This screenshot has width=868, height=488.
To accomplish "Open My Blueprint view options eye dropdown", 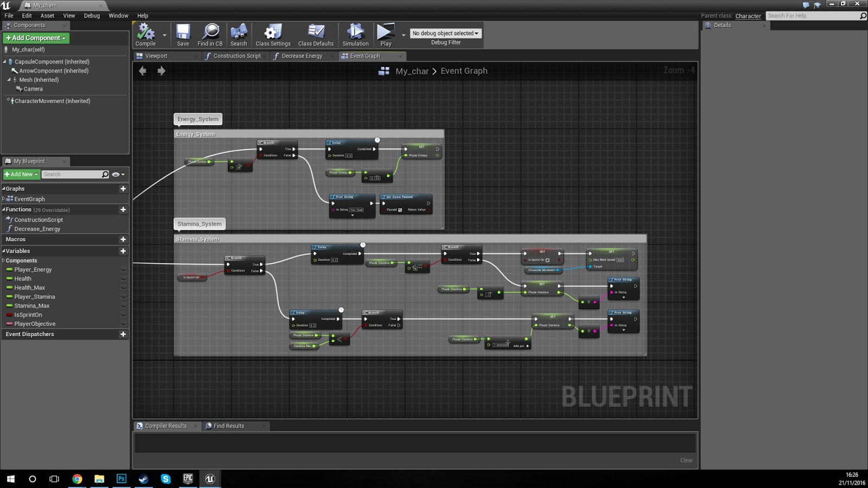I will tap(118, 174).
